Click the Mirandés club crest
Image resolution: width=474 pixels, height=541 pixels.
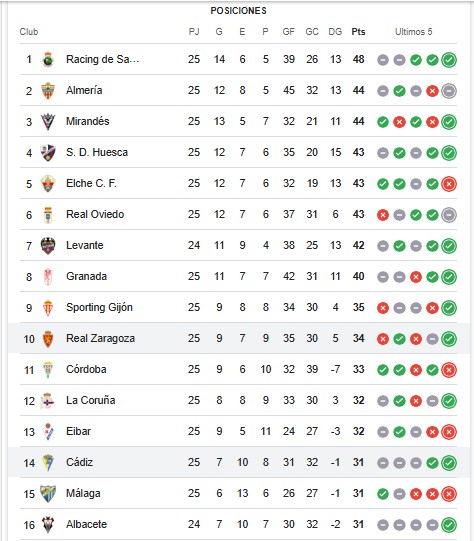coord(48,121)
